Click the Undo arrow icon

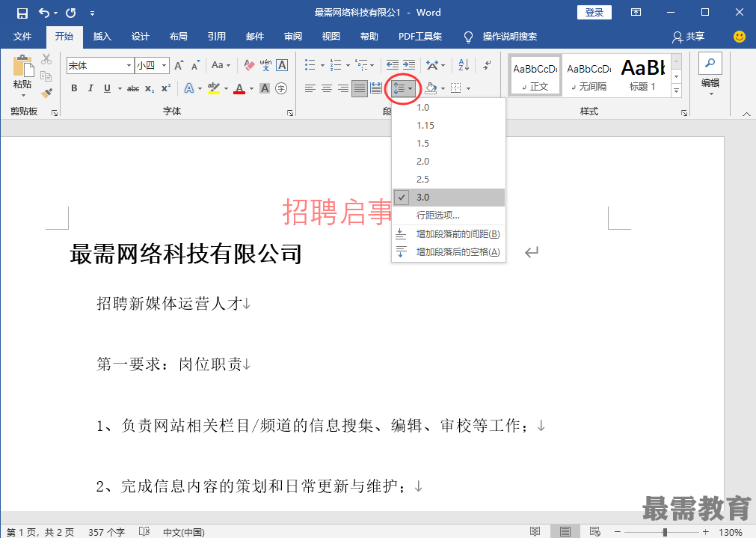44,13
